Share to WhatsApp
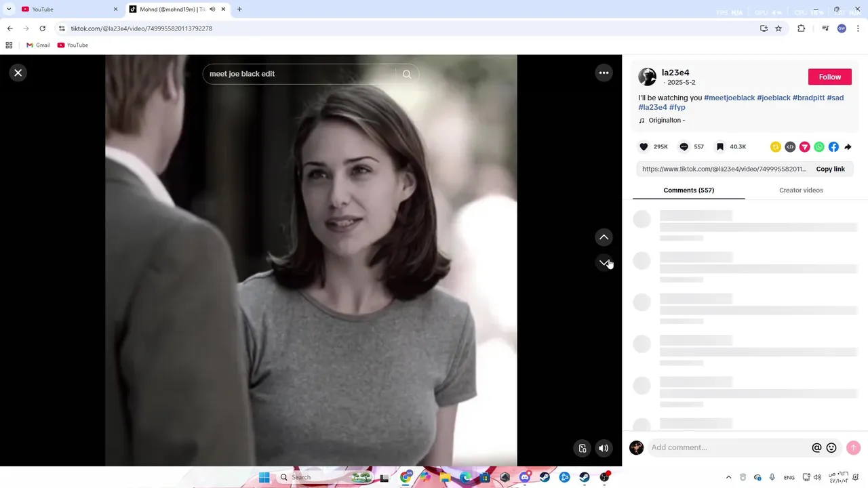Screen dimensions: 868x488 819,146
